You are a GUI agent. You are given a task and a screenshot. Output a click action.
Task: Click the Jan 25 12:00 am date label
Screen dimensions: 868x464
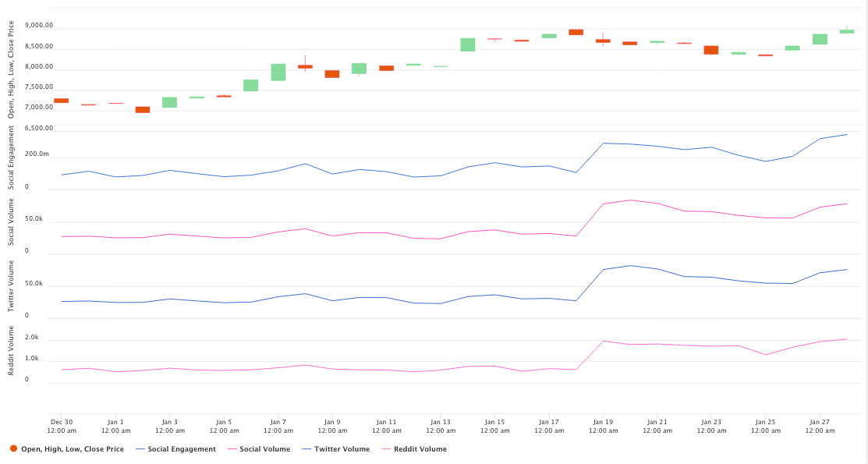766,427
